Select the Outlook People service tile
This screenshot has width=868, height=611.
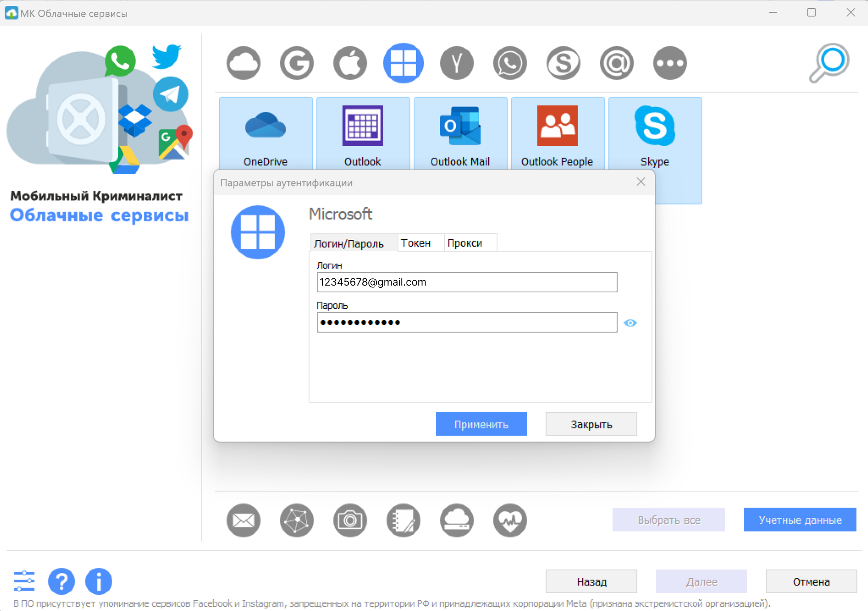coord(557,133)
